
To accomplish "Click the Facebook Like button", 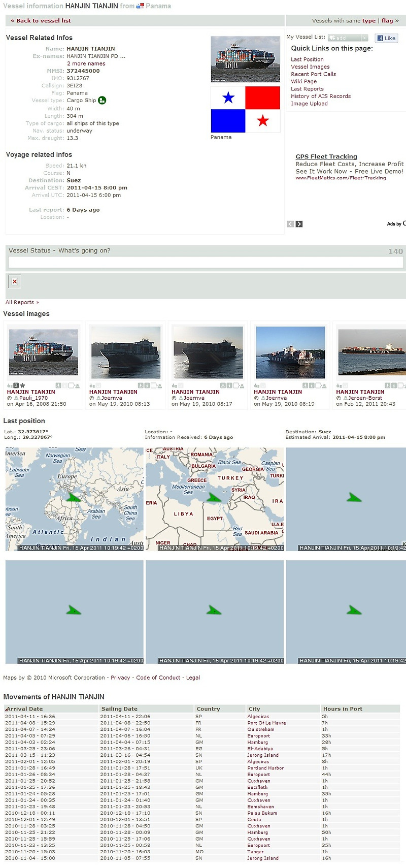I will coord(386,38).
